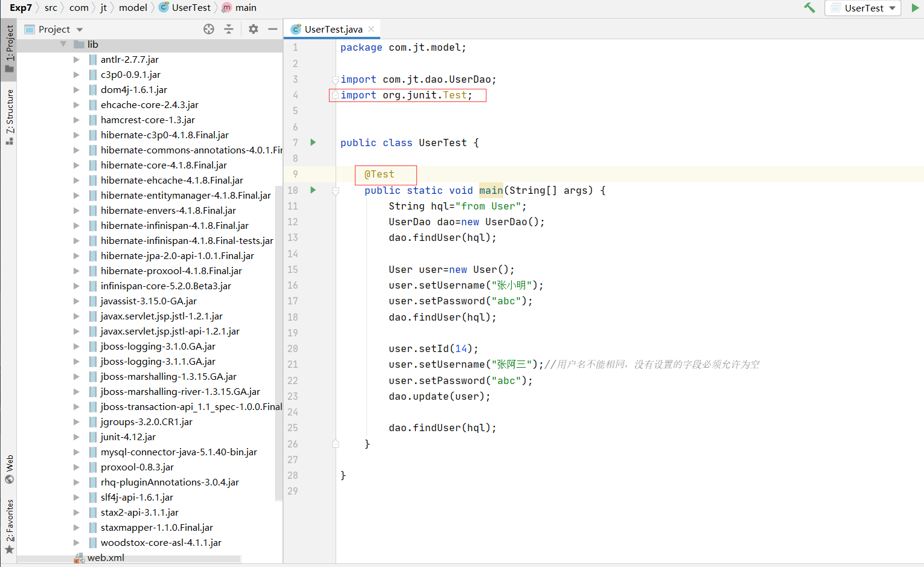Screen dimensions: 924x567
Task: Click the Collapse All icon in Project panel
Action: pyautogui.click(x=229, y=29)
